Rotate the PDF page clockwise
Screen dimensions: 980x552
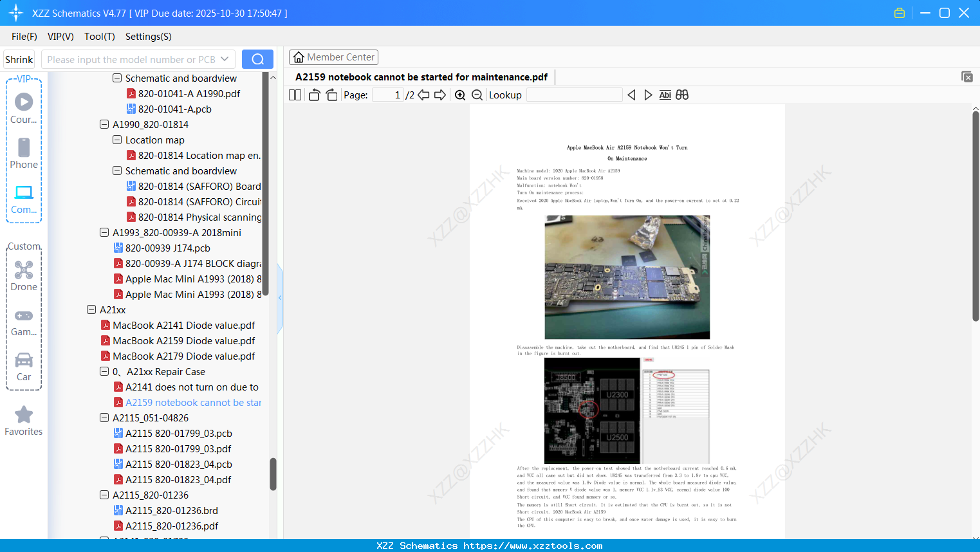coord(331,95)
